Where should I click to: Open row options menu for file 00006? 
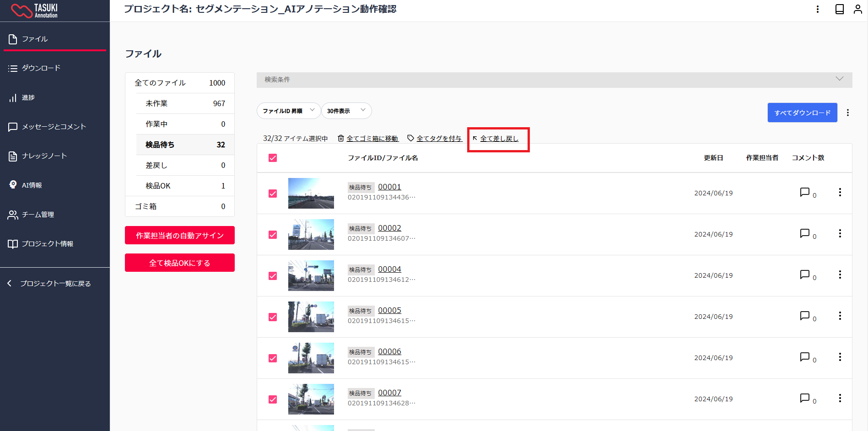click(840, 357)
